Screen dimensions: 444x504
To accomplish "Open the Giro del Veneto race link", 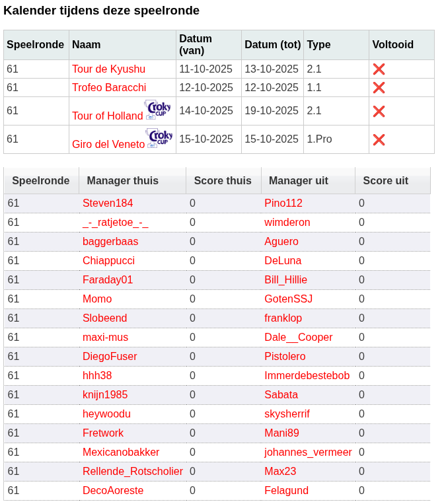I will [108, 144].
